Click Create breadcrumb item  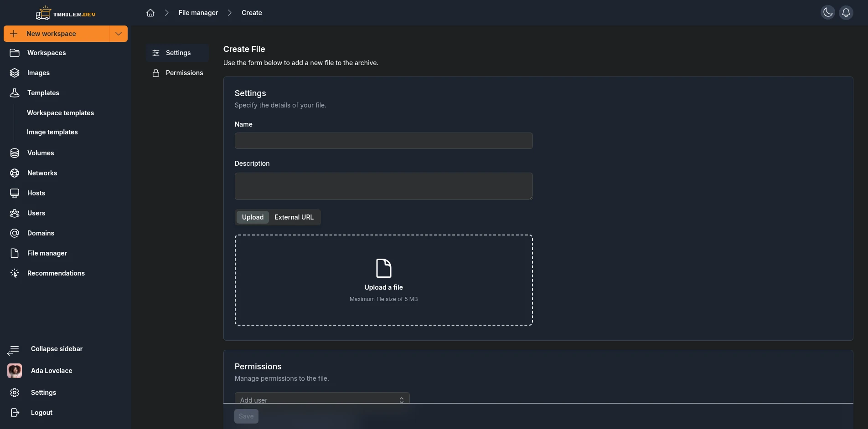[252, 13]
